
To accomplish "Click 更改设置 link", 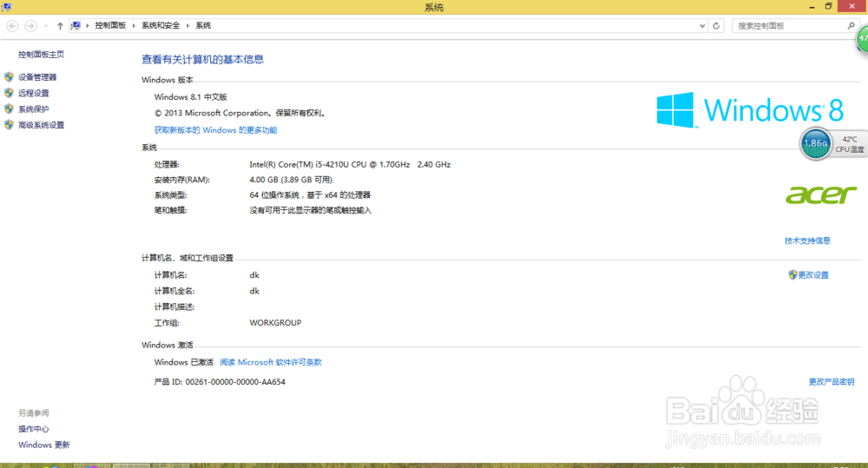I will tap(813, 274).
